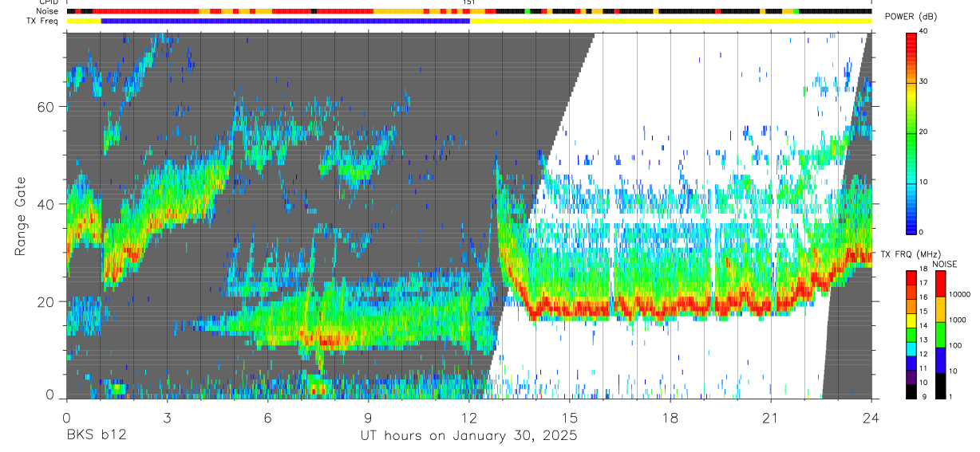Click the 10000 label on the NOISE legend
This screenshot has height=452, width=980.
[959, 294]
